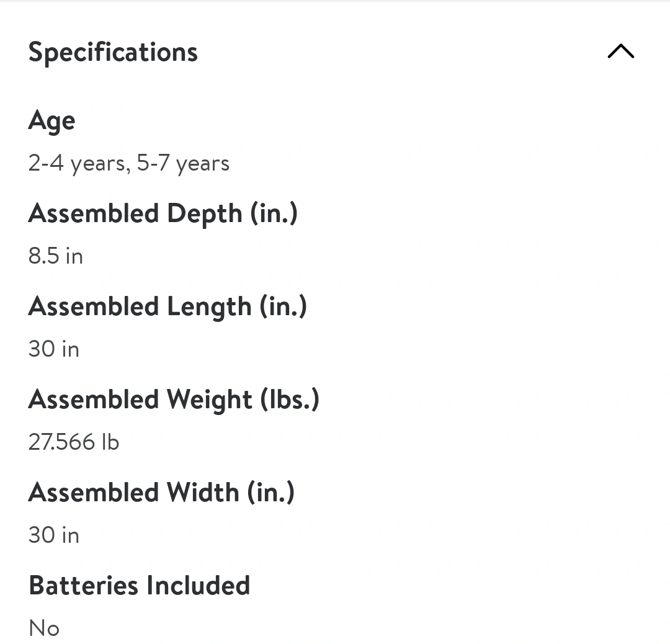
Task: Click the 5-7 years text
Action: (x=183, y=164)
